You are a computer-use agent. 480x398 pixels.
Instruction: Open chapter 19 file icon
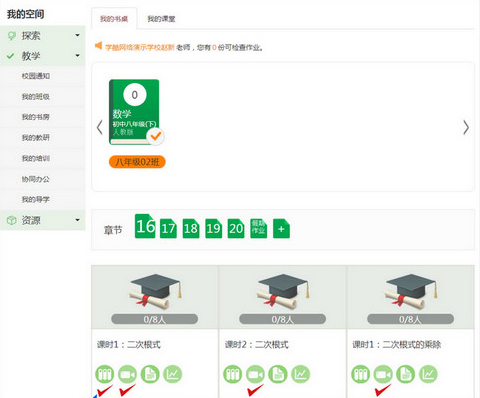pos(214,228)
